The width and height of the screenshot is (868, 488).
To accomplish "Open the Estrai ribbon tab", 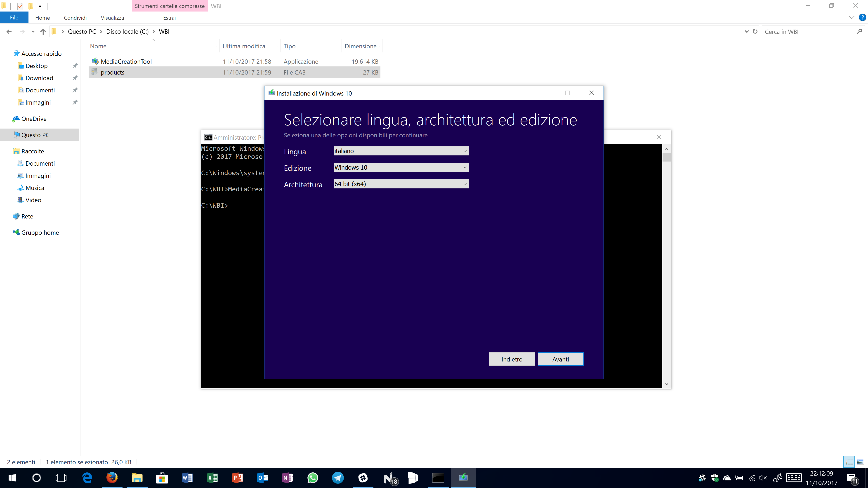I will (x=170, y=18).
